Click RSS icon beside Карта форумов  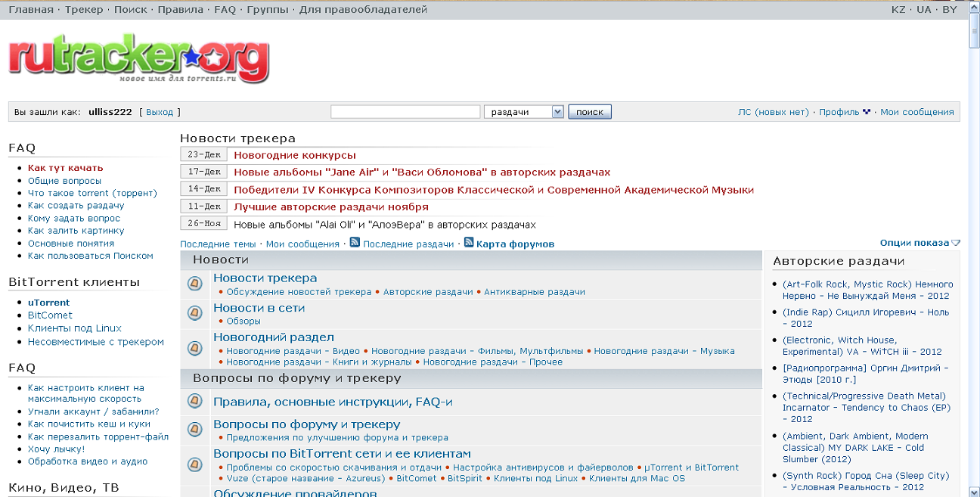pos(468,243)
